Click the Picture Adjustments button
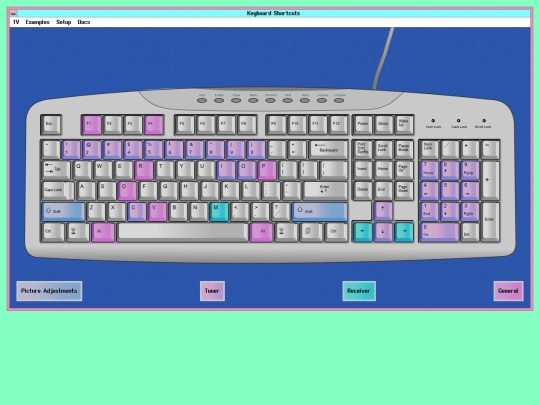 pyautogui.click(x=49, y=291)
